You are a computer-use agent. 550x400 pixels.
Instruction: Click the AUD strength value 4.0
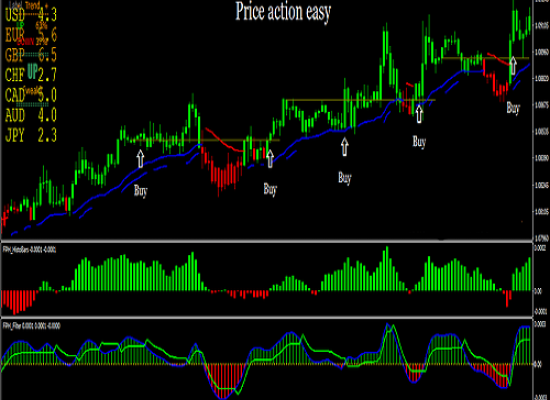pos(47,115)
